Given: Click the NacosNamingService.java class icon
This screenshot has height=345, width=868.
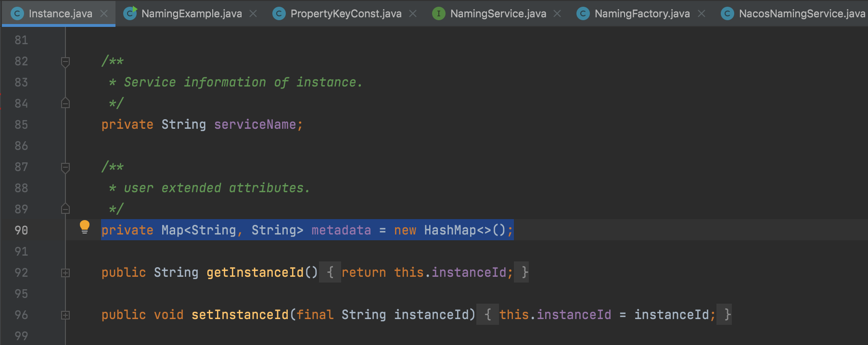Looking at the screenshot, I should [x=727, y=13].
